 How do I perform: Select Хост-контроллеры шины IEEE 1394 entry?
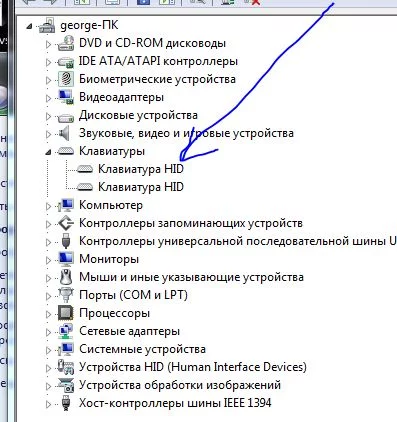coord(175,403)
